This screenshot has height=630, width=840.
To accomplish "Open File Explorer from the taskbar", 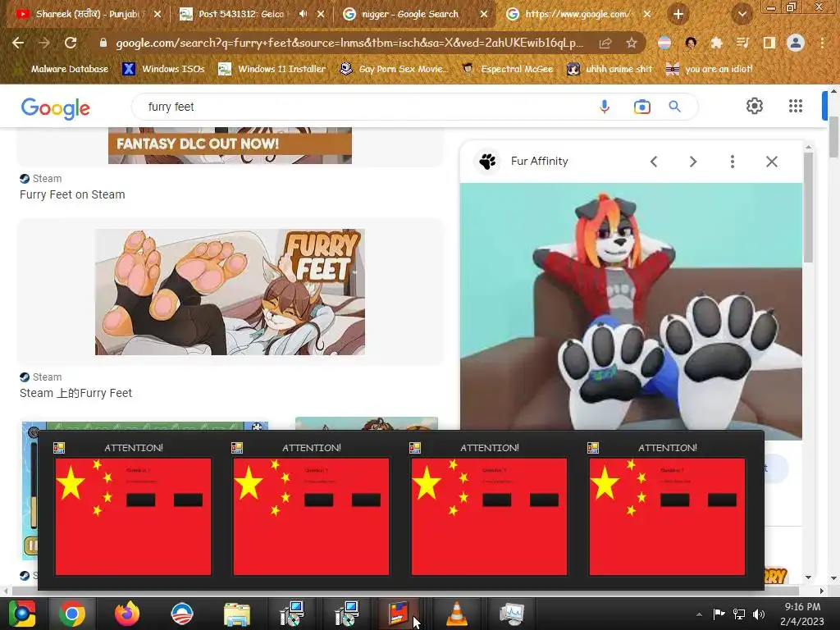I will click(236, 614).
